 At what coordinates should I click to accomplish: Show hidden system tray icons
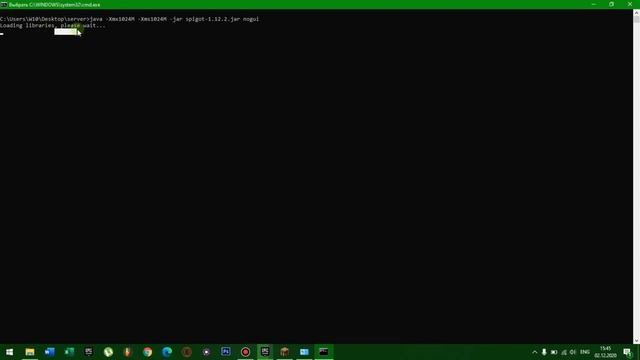tap(535, 352)
